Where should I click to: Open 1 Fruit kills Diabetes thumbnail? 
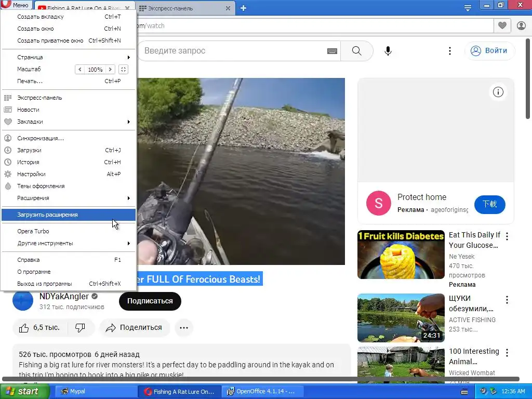[x=401, y=255]
